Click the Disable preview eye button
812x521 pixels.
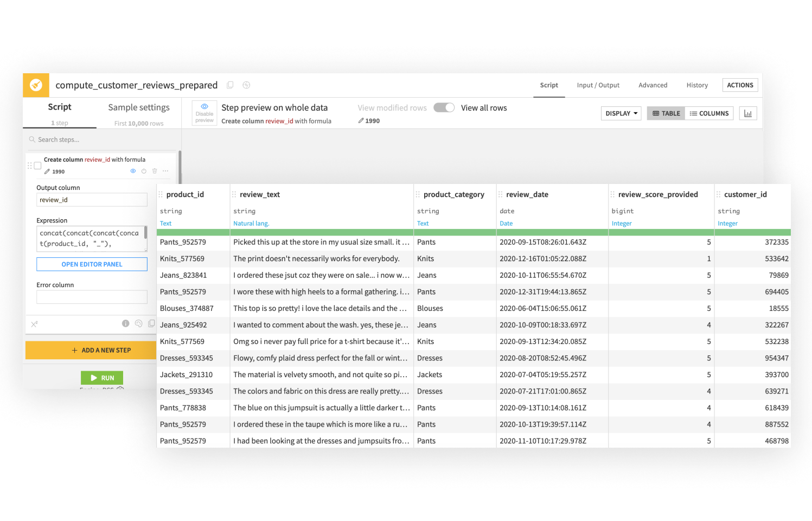pos(204,113)
